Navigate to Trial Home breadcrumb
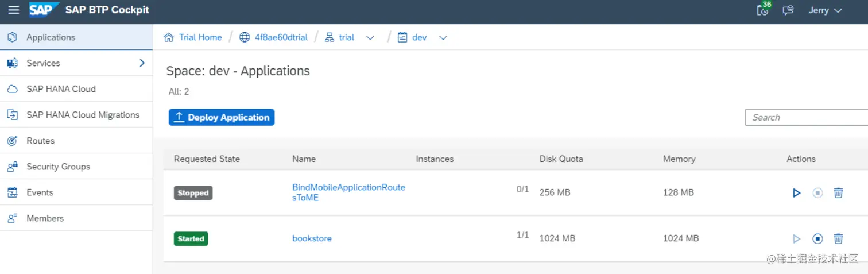The width and height of the screenshot is (868, 274). (200, 37)
